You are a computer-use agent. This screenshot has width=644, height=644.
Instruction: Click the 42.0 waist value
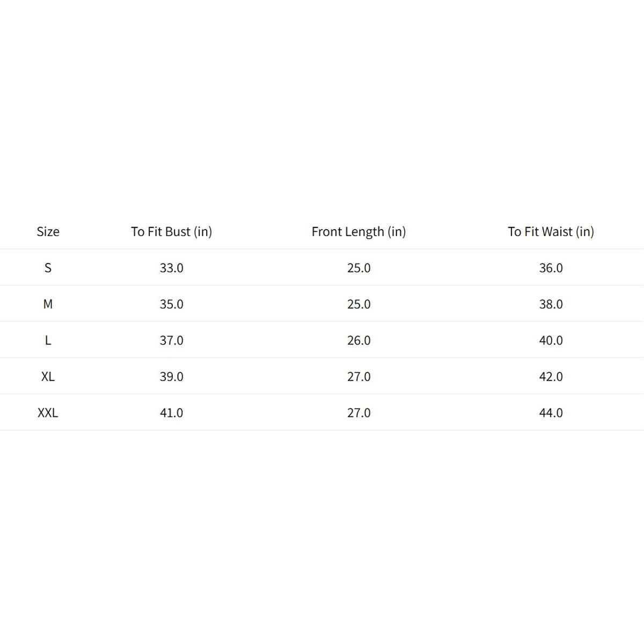[x=551, y=377]
